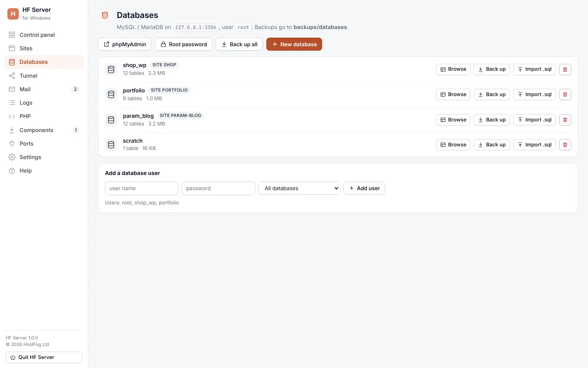Select Databases in the sidebar

coord(44,62)
